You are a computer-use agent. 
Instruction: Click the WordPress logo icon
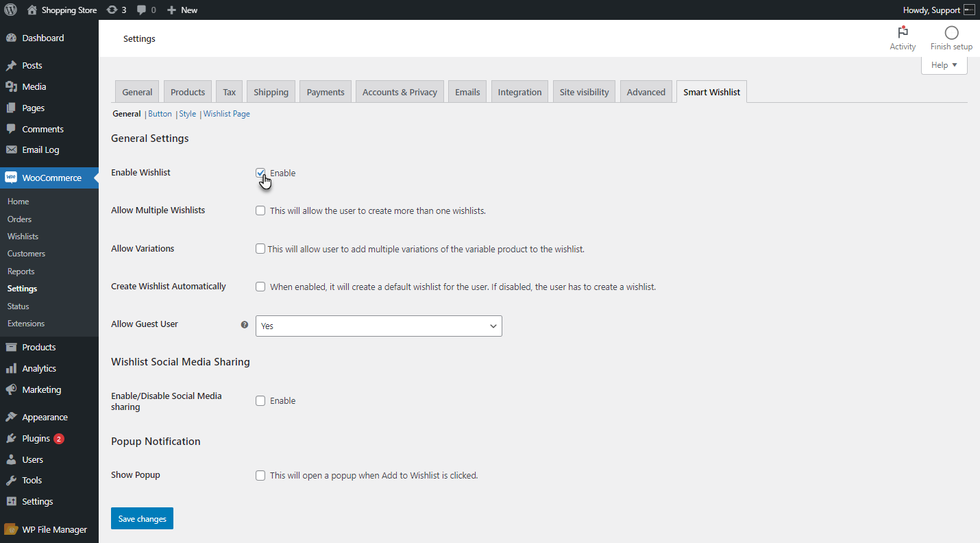tap(10, 10)
